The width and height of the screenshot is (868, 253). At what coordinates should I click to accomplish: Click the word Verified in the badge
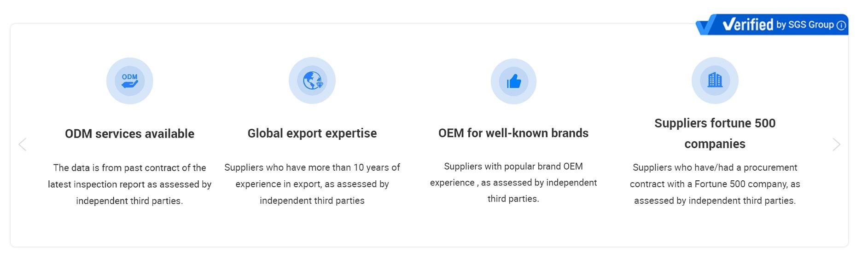748,24
